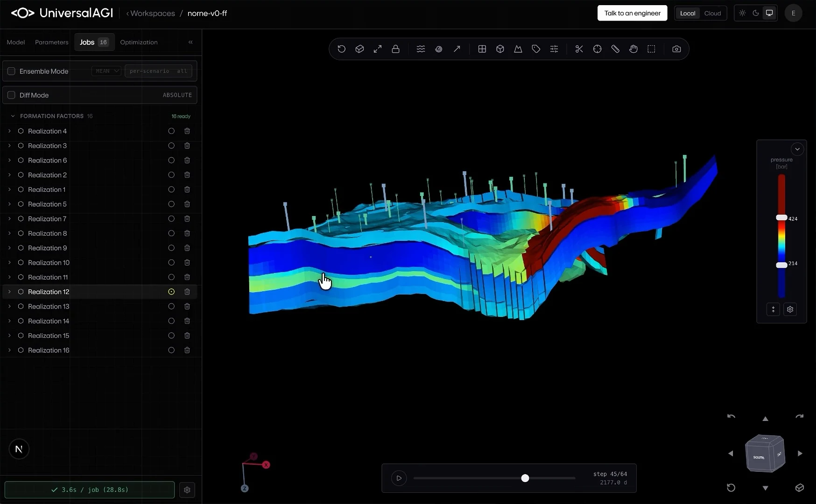Image resolution: width=816 pixels, height=504 pixels.
Task: Go back to Workspaces link
Action: [x=150, y=13]
